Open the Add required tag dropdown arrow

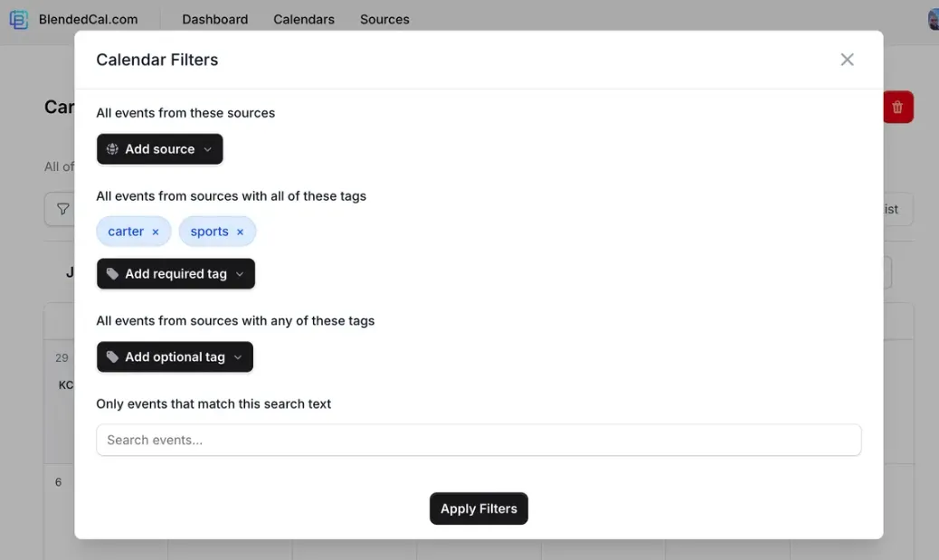click(240, 274)
